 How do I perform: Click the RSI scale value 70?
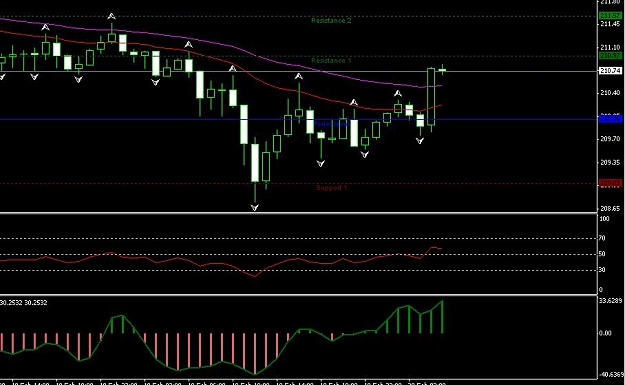pyautogui.click(x=602, y=238)
